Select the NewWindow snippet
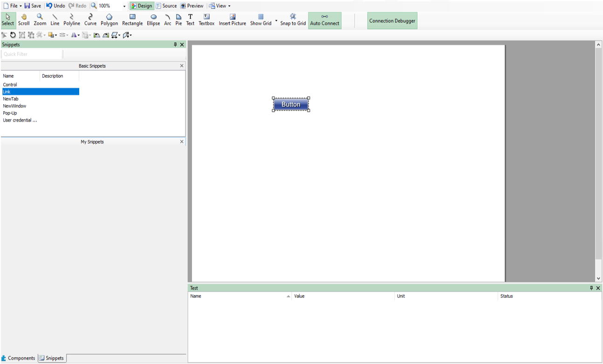The width and height of the screenshot is (603, 364). [x=14, y=106]
